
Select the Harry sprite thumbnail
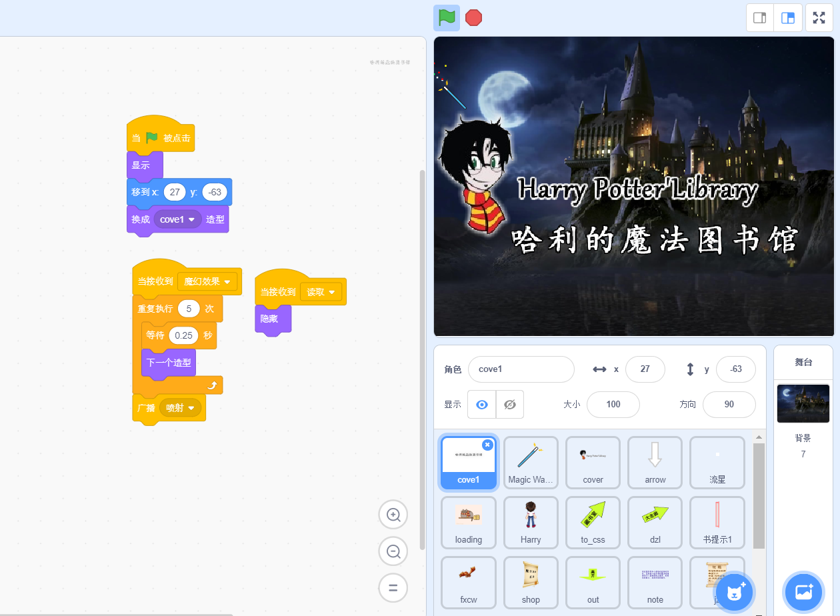[x=531, y=523]
